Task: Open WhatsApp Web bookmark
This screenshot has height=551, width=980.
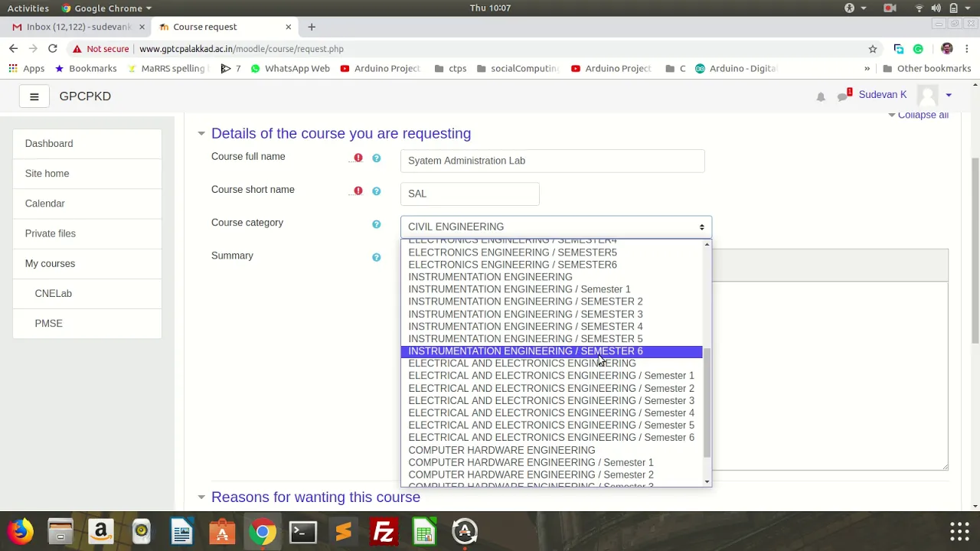Action: (x=290, y=68)
